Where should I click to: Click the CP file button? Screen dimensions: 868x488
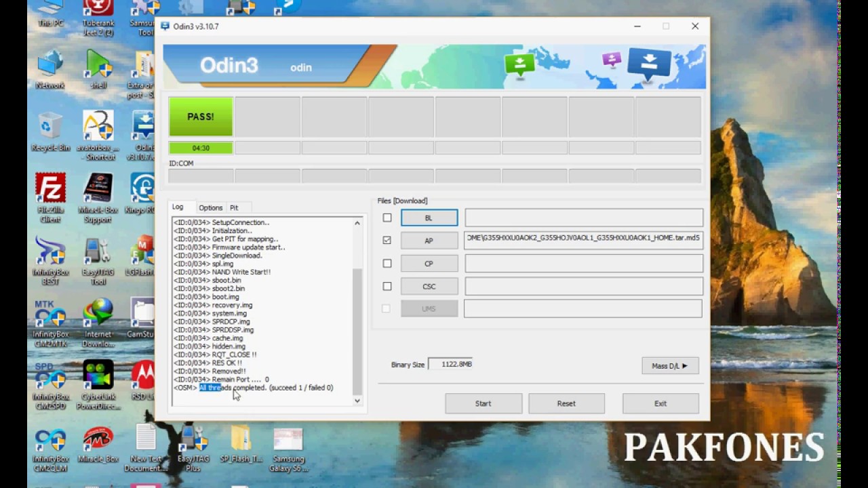coord(429,264)
